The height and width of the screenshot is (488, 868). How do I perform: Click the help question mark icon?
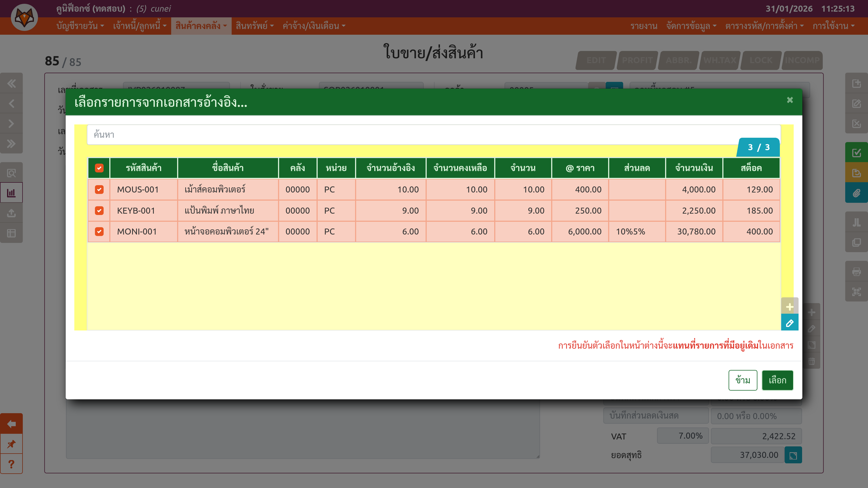pyautogui.click(x=11, y=464)
